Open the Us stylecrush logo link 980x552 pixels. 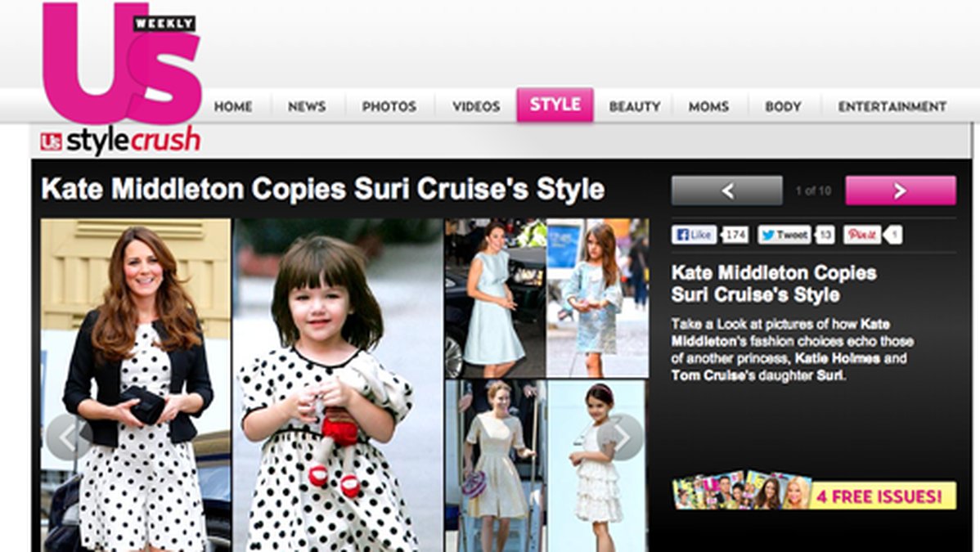(x=120, y=141)
